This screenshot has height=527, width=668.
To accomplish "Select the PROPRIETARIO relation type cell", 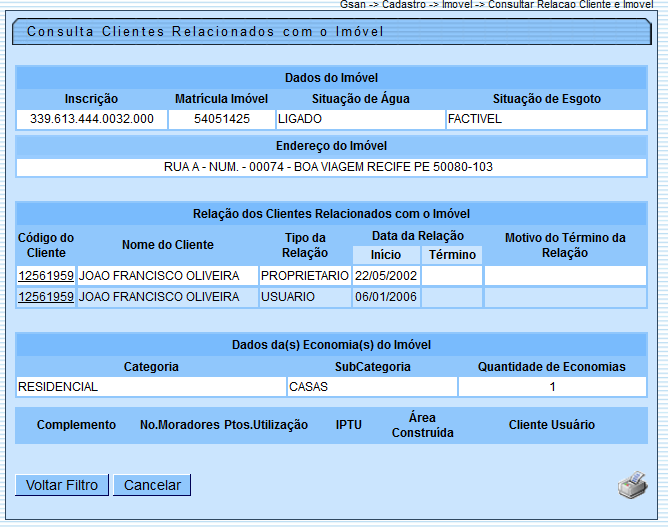I will pyautogui.click(x=305, y=275).
